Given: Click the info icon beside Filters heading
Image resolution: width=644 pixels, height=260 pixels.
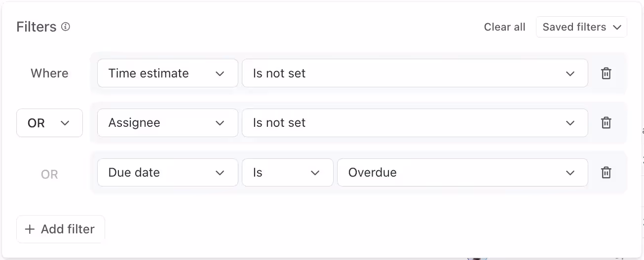Looking at the screenshot, I should click(x=66, y=27).
